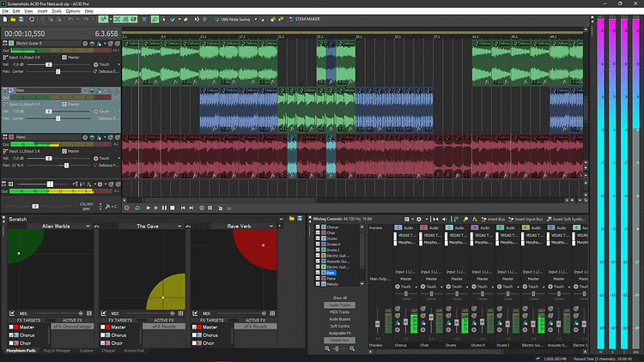644x362 pixels.
Task: Open Mixing Console view options dropdown
Action: [412, 219]
